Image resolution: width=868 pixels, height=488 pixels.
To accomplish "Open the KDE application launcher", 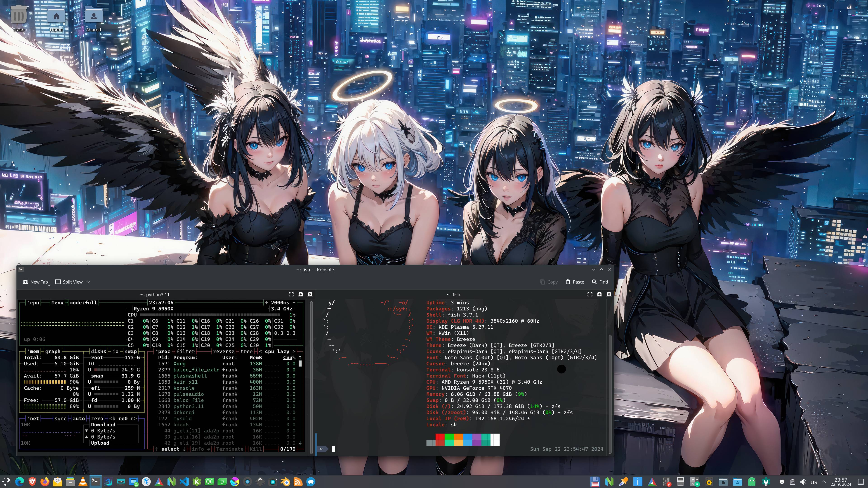I will point(6,482).
